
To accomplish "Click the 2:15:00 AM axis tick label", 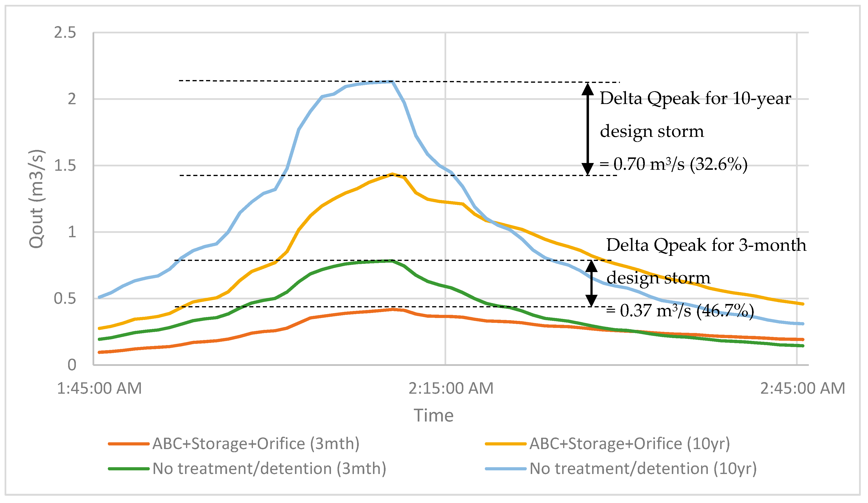I will tap(451, 389).
